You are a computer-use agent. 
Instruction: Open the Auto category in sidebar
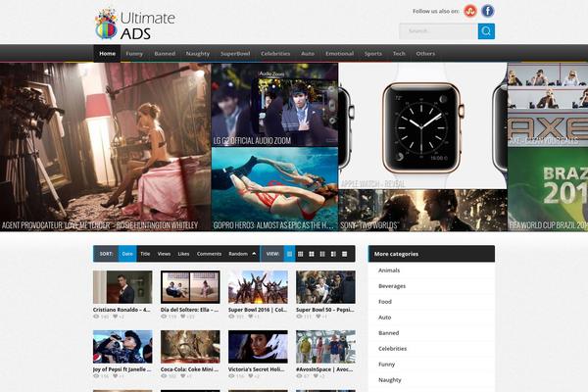click(x=385, y=318)
